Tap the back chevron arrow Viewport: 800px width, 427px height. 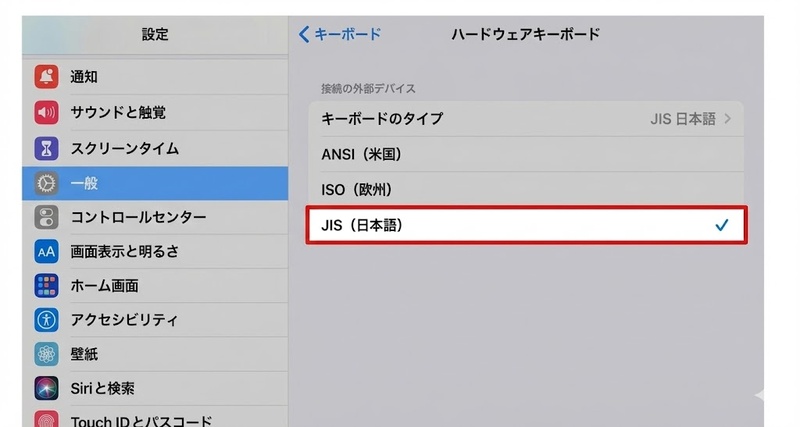click(x=304, y=34)
